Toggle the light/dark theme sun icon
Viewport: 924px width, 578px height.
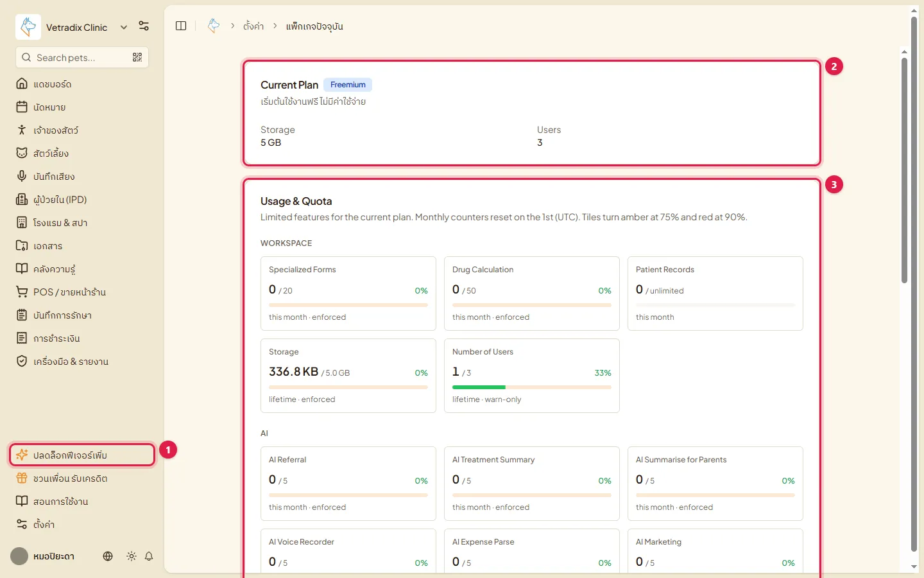point(132,556)
